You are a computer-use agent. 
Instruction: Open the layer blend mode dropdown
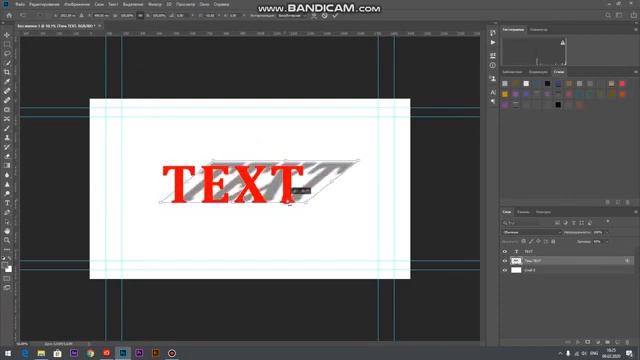coord(531,232)
